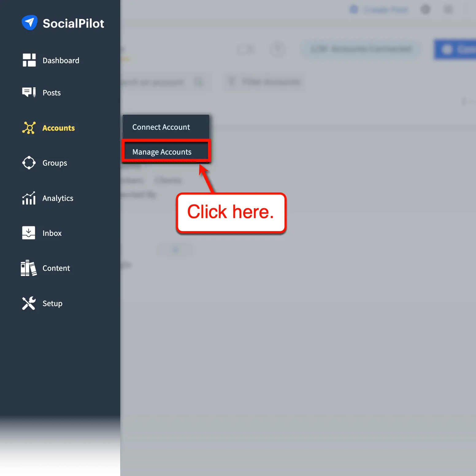Click the pagination page button below the list
The image size is (476, 476).
click(x=175, y=250)
